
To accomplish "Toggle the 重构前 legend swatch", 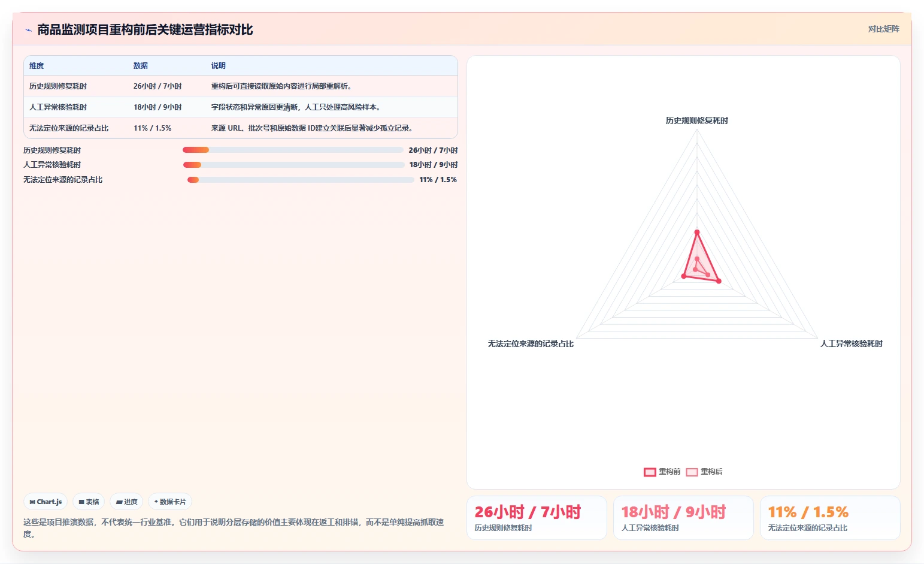I will click(x=650, y=472).
